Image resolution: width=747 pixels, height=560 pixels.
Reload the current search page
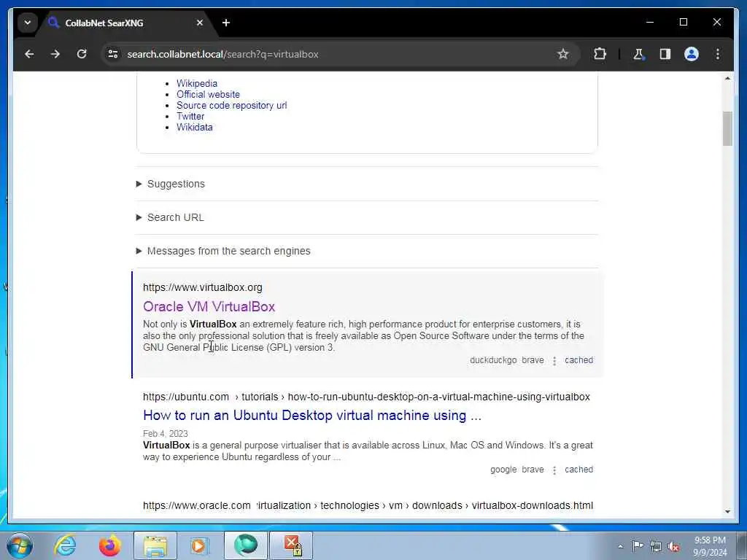[82, 54]
